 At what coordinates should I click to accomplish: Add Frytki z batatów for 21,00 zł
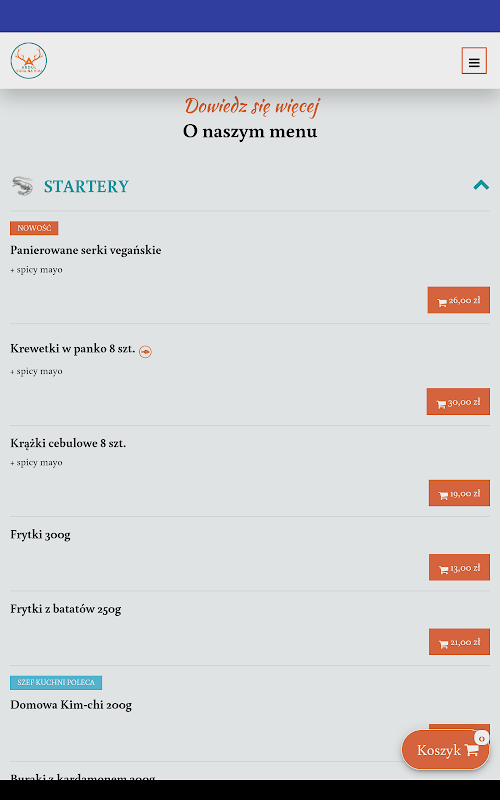(x=459, y=641)
